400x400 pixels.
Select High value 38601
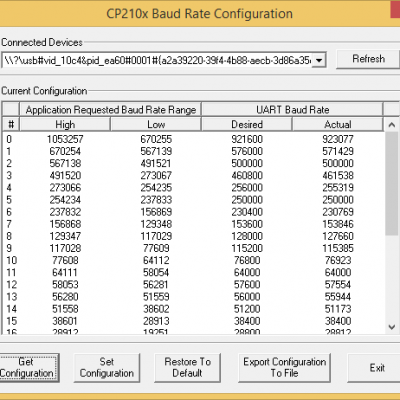[x=65, y=321]
